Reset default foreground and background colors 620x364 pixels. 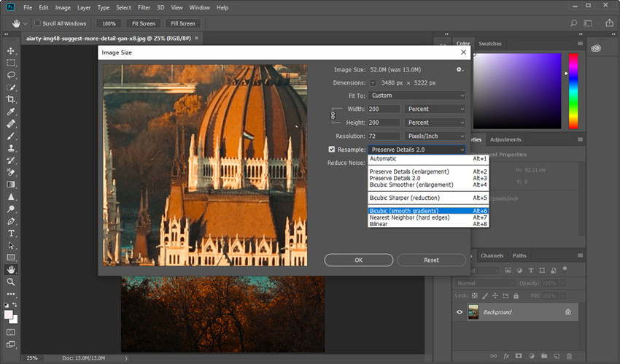[x=6, y=305]
